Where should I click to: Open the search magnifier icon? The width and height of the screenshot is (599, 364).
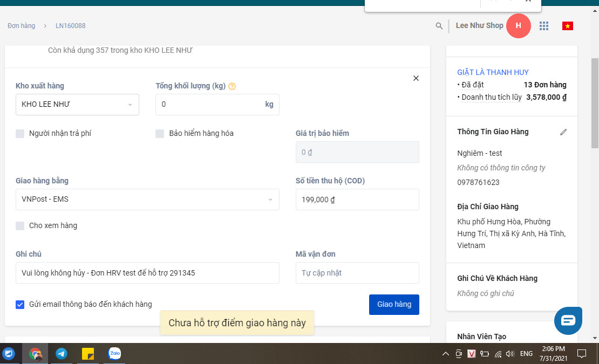coord(439,26)
